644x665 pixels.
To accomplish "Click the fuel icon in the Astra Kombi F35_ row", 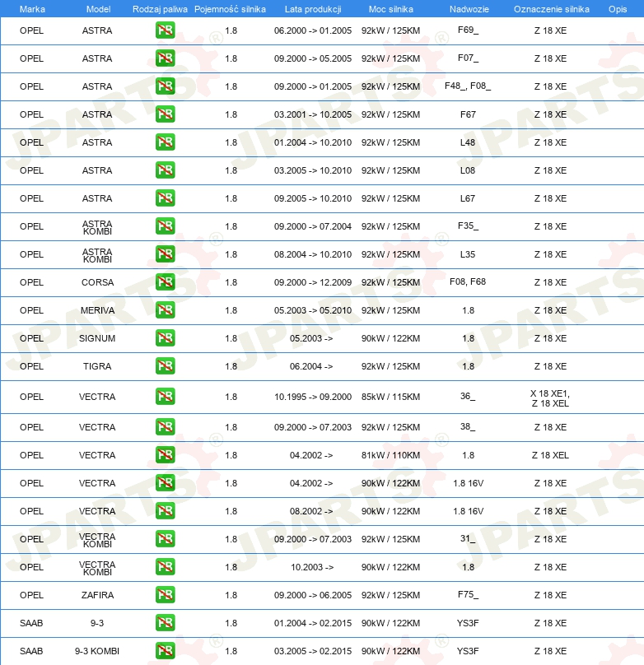I will (x=165, y=226).
